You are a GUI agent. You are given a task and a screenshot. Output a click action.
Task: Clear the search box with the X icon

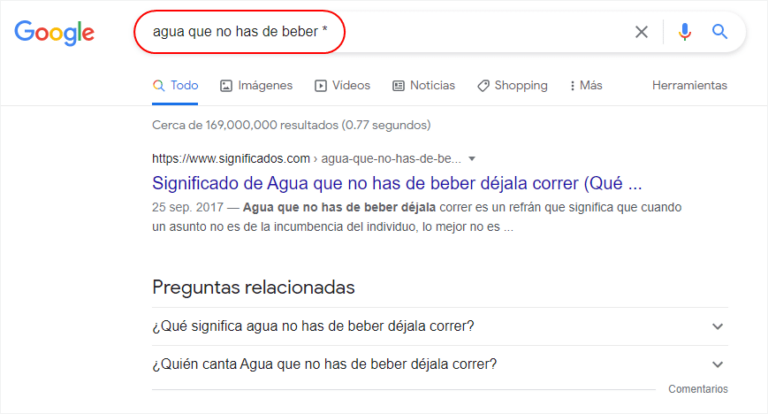[x=641, y=32]
